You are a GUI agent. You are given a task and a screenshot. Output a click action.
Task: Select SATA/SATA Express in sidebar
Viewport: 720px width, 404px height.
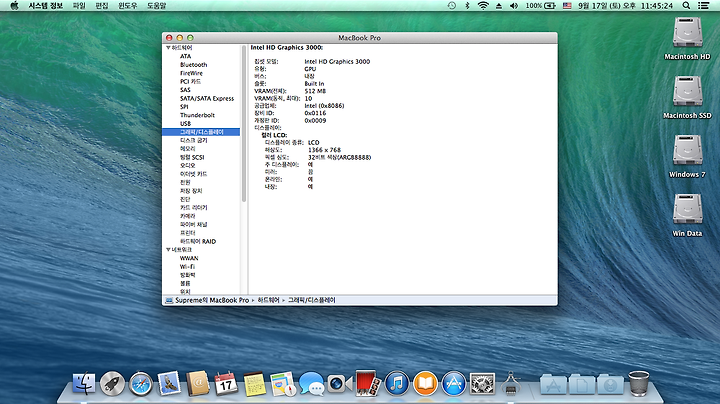(207, 98)
